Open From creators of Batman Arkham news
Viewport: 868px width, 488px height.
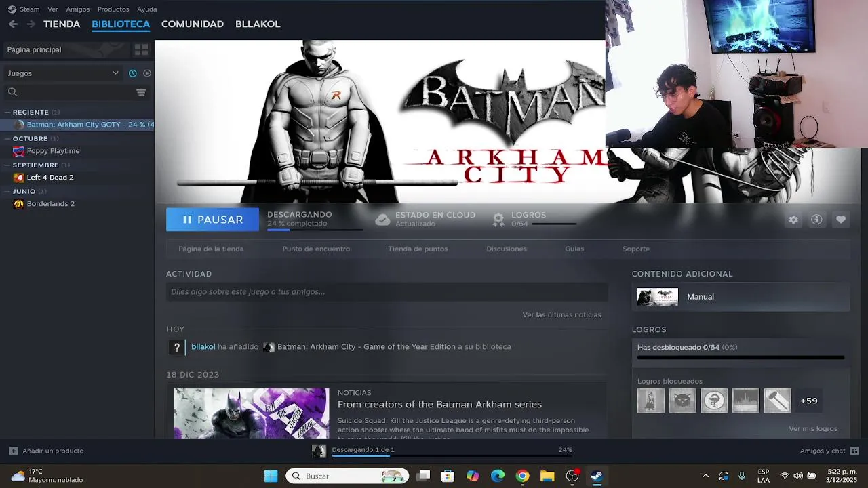coord(439,404)
